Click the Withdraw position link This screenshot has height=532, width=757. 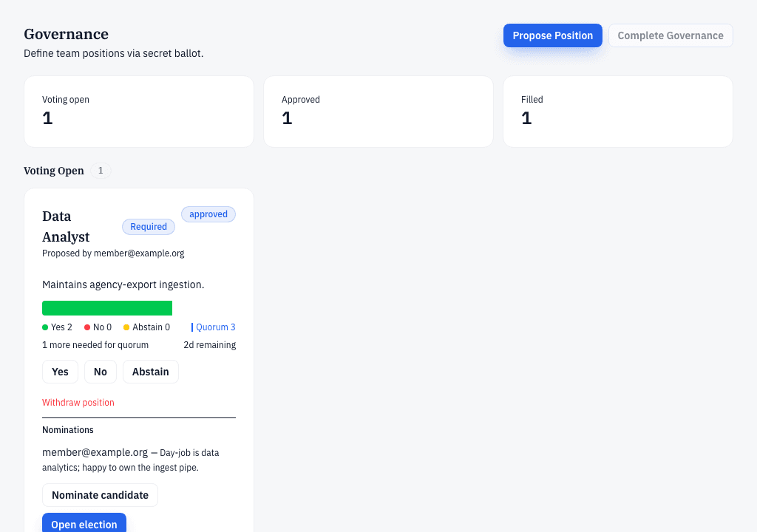tap(78, 403)
